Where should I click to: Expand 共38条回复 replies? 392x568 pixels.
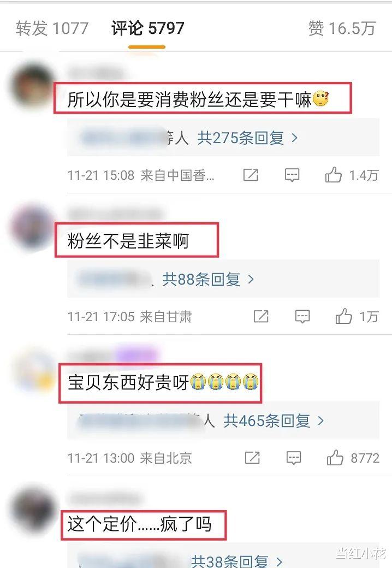[x=237, y=561]
